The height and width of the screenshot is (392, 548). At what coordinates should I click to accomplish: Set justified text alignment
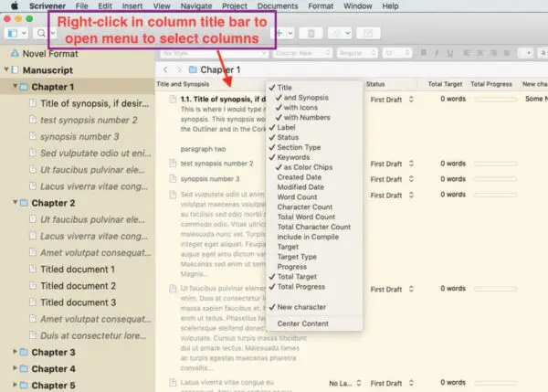506,53
